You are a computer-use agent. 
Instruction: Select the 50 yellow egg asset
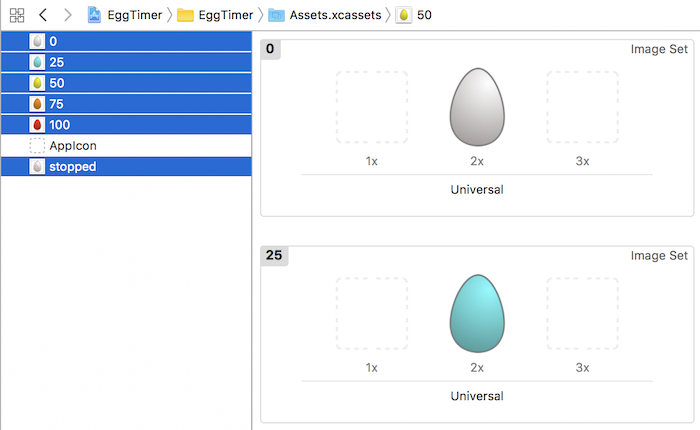pyautogui.click(x=56, y=83)
